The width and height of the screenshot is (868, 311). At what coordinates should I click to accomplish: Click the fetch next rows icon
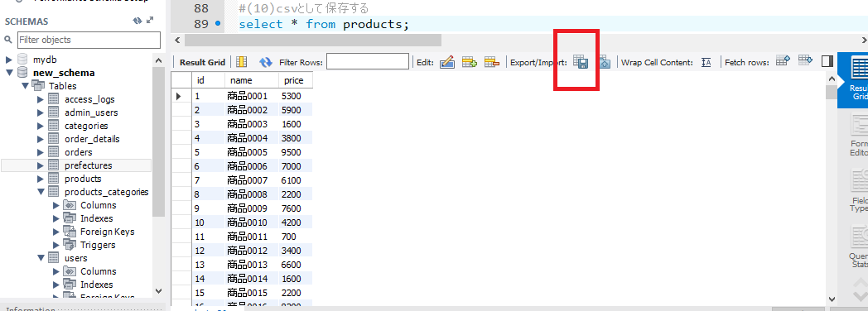click(x=783, y=61)
